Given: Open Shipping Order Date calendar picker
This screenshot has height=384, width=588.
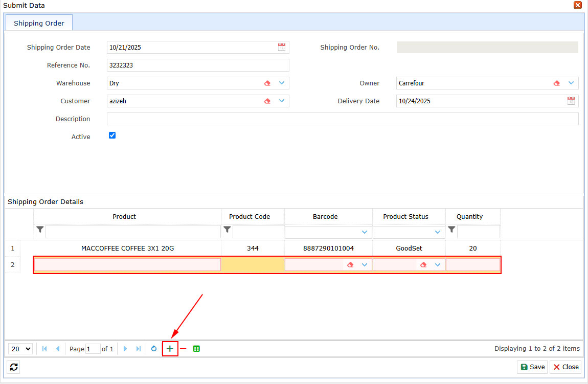Looking at the screenshot, I should click(282, 48).
